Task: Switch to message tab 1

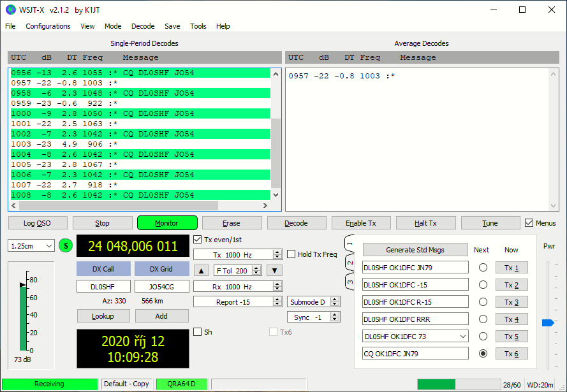Action: click(350, 244)
